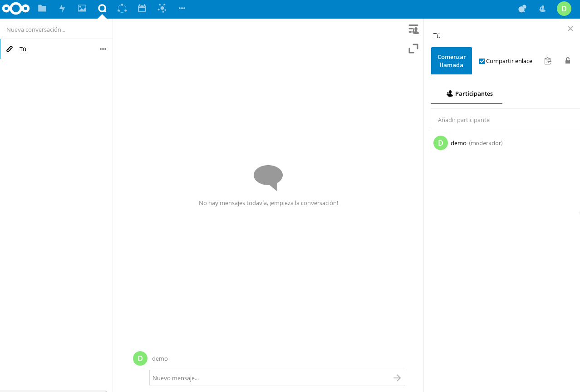The height and width of the screenshot is (392, 580).
Task: Enter fullscreen with the expand icon
Action: [x=413, y=49]
